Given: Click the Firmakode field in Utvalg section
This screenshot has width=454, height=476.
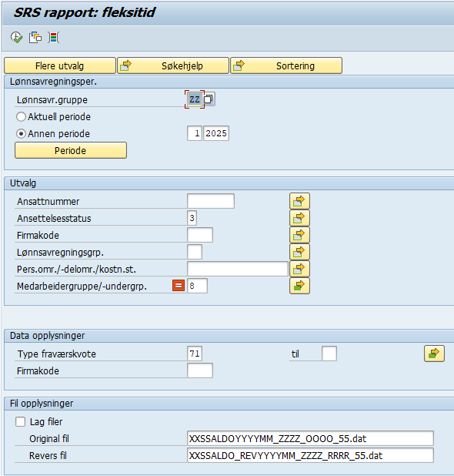Looking at the screenshot, I should click(x=200, y=235).
